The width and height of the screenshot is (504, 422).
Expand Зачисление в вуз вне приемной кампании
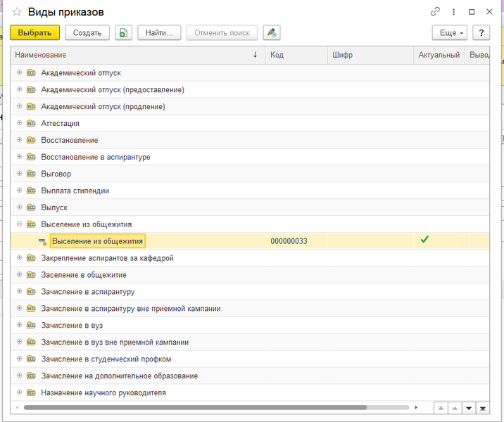(x=19, y=342)
